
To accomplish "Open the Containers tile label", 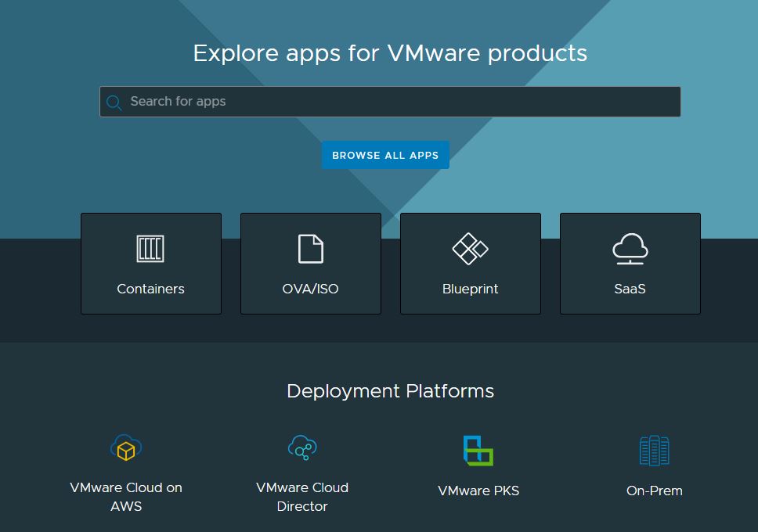I will pos(150,289).
